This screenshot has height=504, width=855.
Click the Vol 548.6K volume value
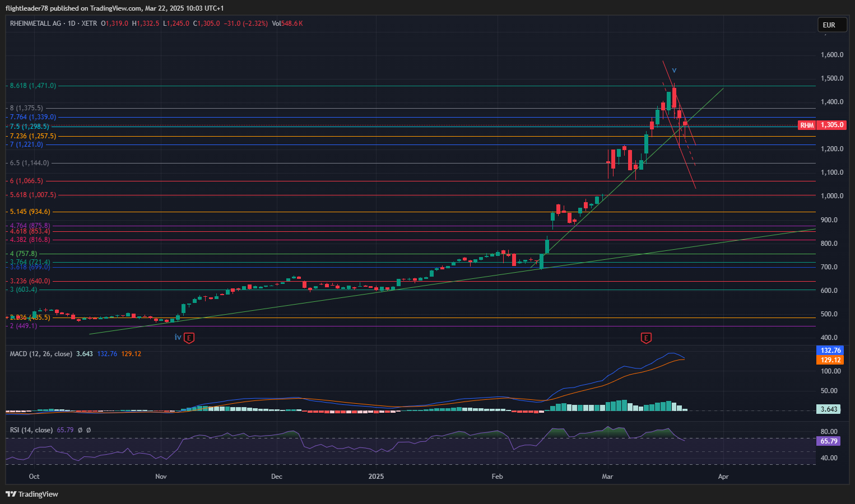coord(287,24)
